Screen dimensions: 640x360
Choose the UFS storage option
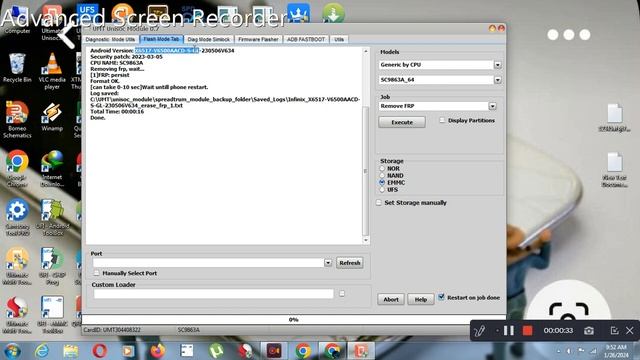(x=382, y=190)
